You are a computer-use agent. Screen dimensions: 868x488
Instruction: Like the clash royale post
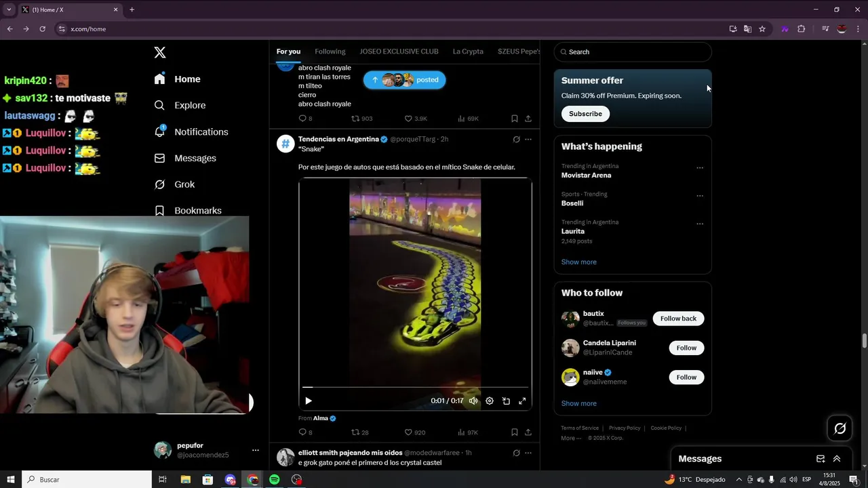point(415,119)
